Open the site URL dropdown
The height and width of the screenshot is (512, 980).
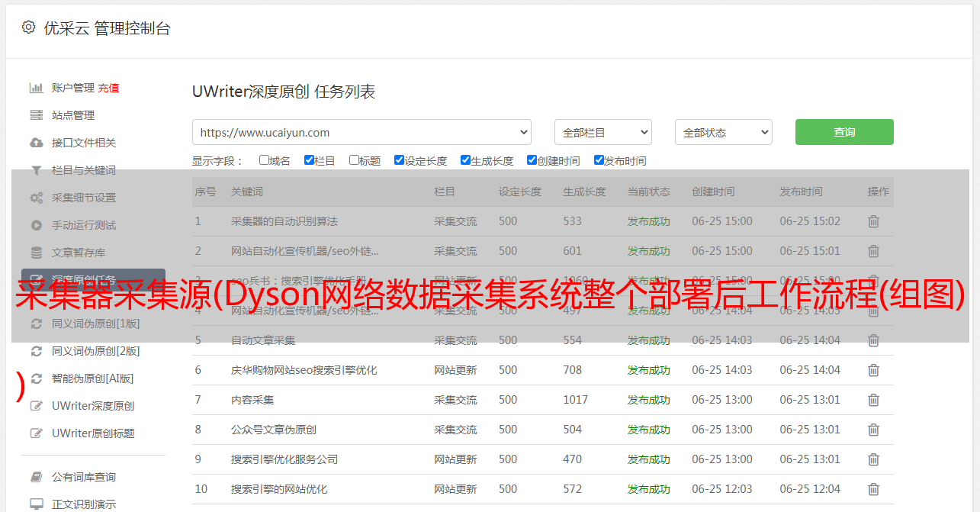tap(361, 132)
